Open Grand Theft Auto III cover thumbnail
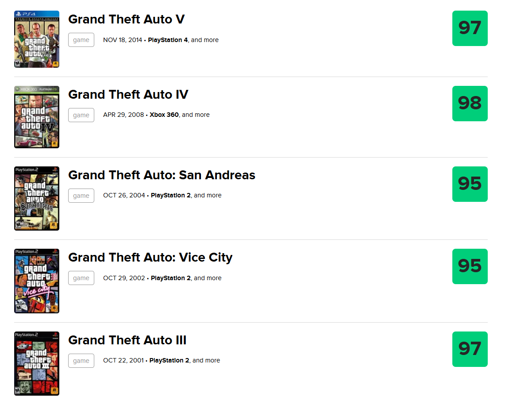The image size is (532, 397). pos(37,363)
